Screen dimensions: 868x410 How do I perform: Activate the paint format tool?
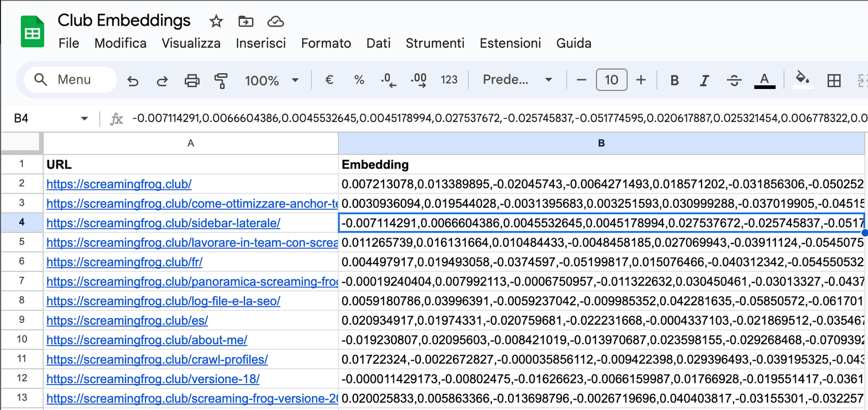pos(221,80)
